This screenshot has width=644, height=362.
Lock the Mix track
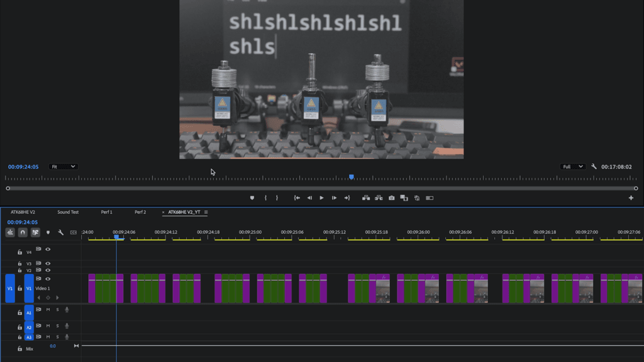point(19,349)
